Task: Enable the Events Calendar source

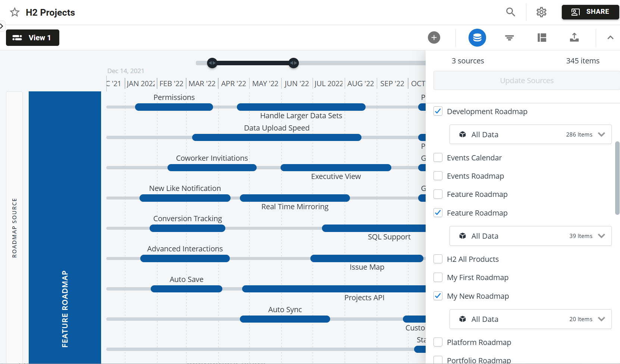Action: click(x=438, y=157)
